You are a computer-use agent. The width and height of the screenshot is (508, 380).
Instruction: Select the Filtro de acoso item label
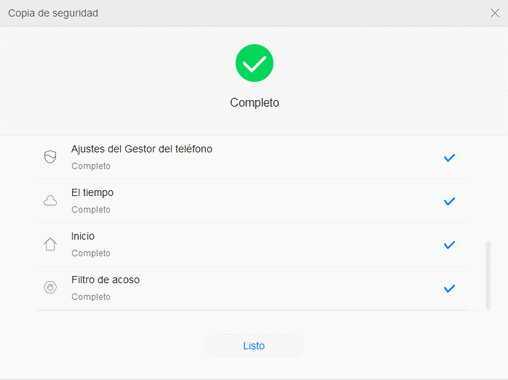[105, 280]
